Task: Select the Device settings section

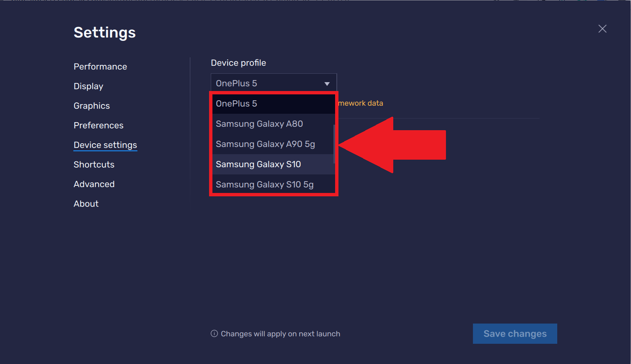Action: [x=105, y=145]
